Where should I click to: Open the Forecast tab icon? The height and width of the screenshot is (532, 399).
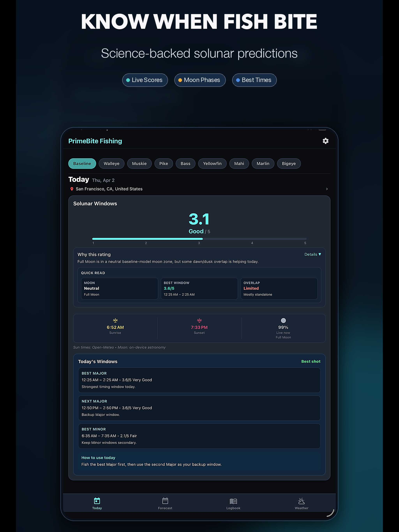(165, 501)
